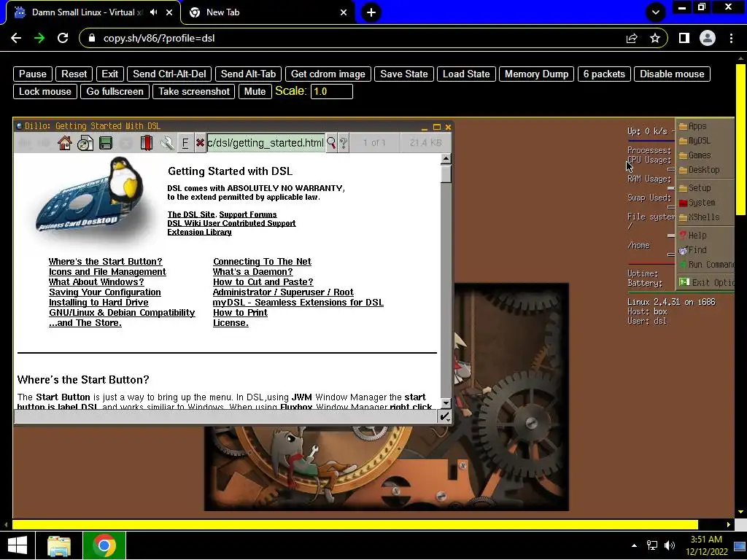This screenshot has height=560, width=747.
Task: Follow How to Print link
Action: click(240, 313)
